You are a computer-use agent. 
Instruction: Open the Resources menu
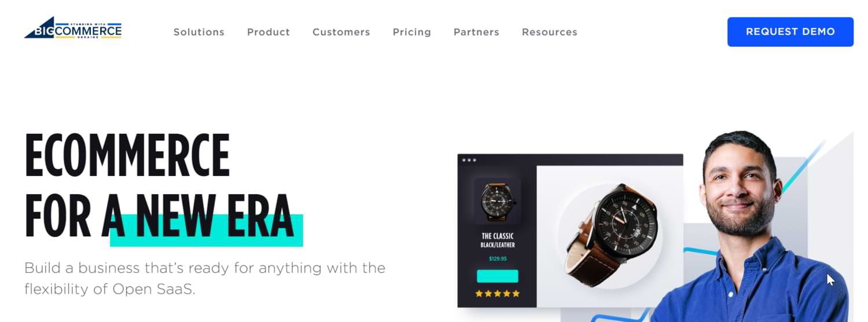pos(550,32)
